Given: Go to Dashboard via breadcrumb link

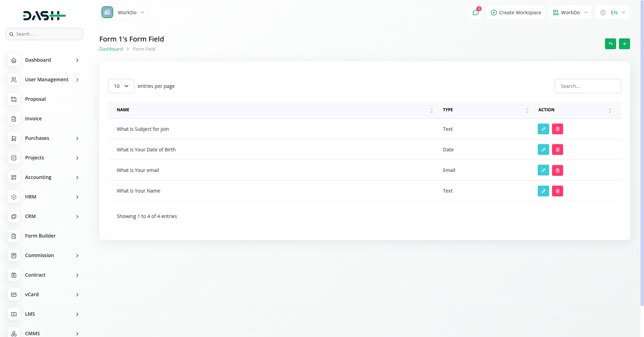Looking at the screenshot, I should pos(111,49).
